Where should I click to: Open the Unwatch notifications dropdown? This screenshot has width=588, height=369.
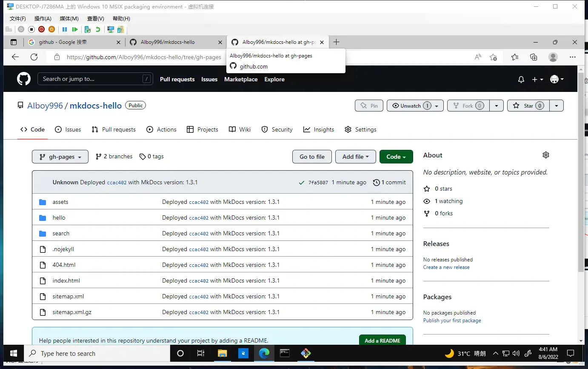pos(415,106)
